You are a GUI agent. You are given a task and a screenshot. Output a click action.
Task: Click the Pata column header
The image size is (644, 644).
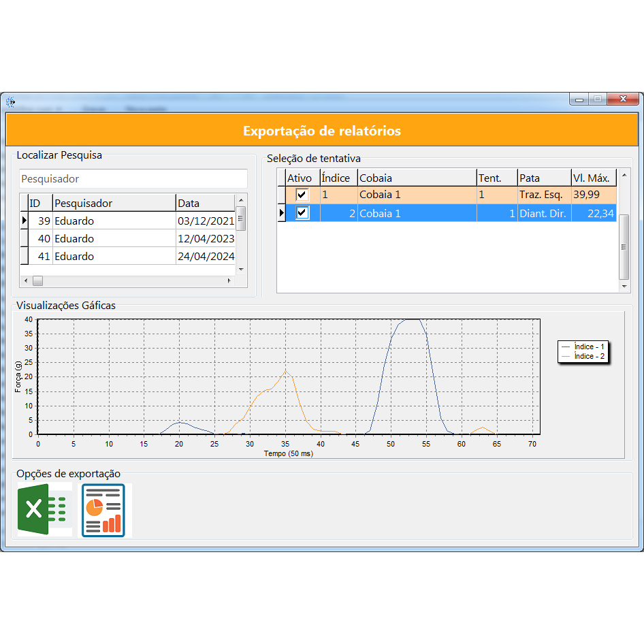pos(543,178)
